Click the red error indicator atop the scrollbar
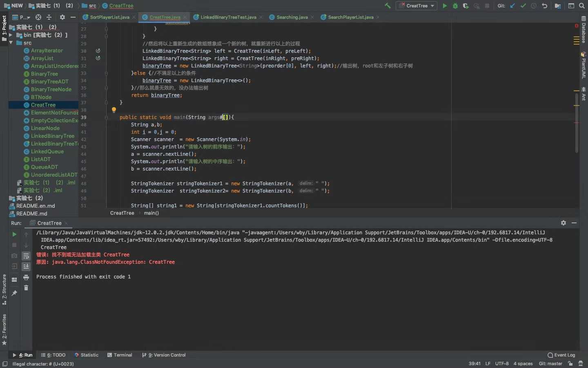Screen dimensions: 588x368 click(577, 25)
